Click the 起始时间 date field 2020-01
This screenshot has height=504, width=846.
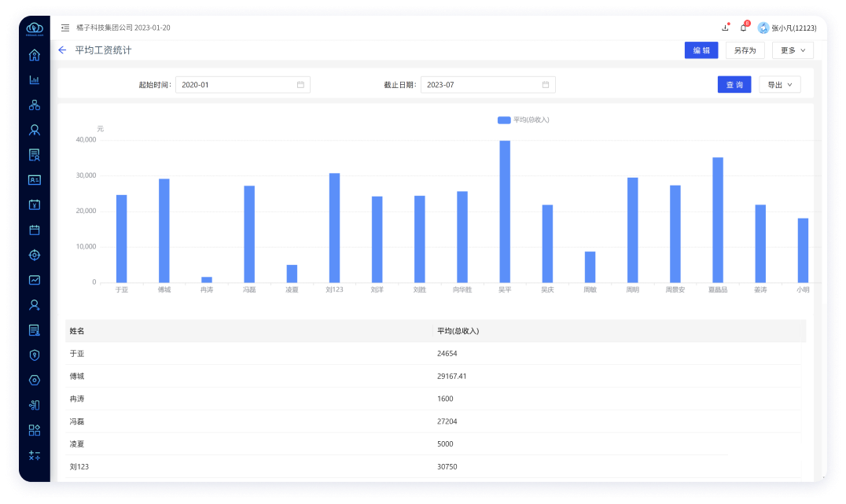[243, 85]
